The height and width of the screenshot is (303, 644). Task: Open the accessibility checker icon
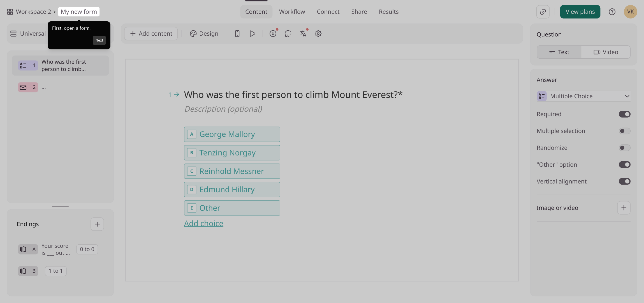(x=273, y=34)
